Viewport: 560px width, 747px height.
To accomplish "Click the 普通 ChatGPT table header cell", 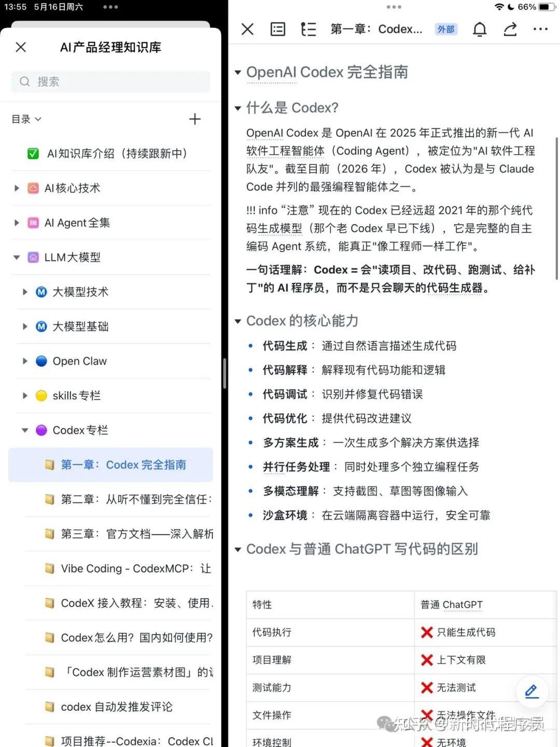I will pos(485,605).
